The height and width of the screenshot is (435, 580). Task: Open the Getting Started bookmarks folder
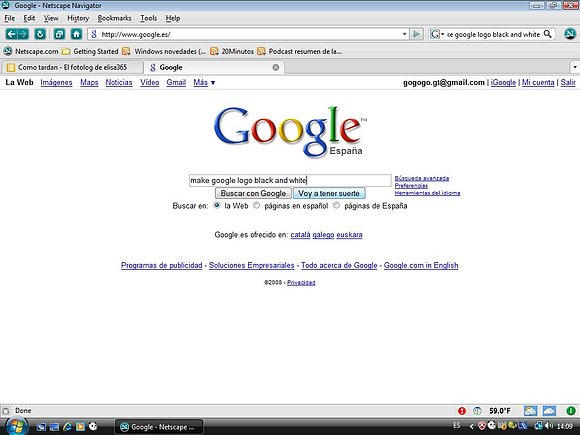[x=90, y=51]
